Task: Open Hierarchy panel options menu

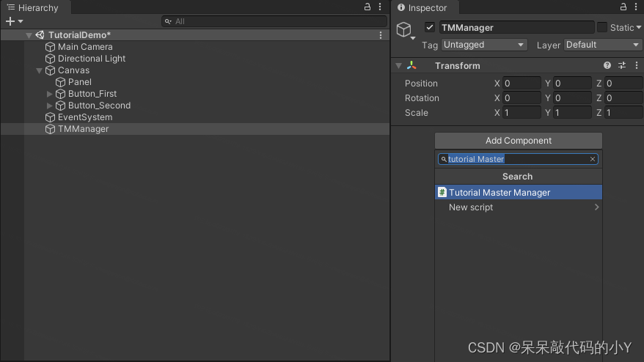Action: (x=380, y=7)
